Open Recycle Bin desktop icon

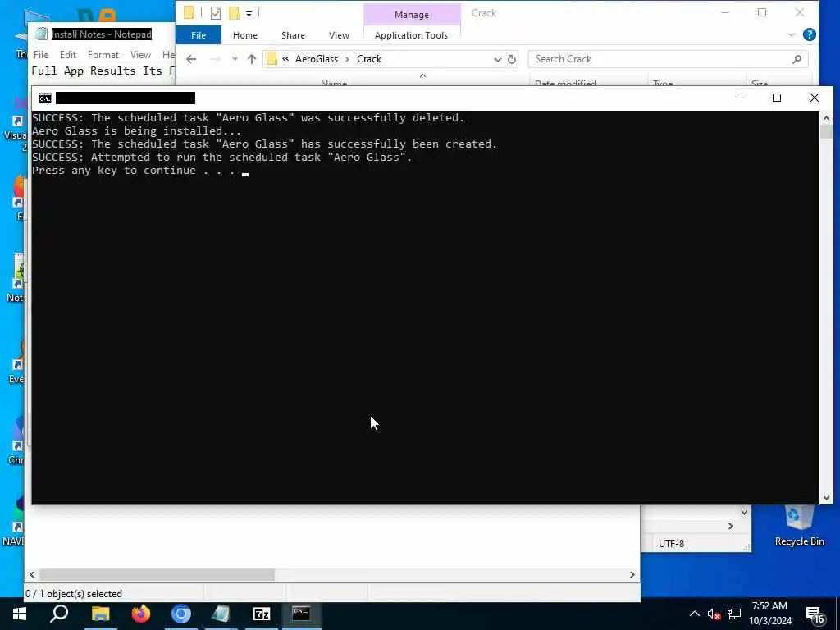pos(799,526)
